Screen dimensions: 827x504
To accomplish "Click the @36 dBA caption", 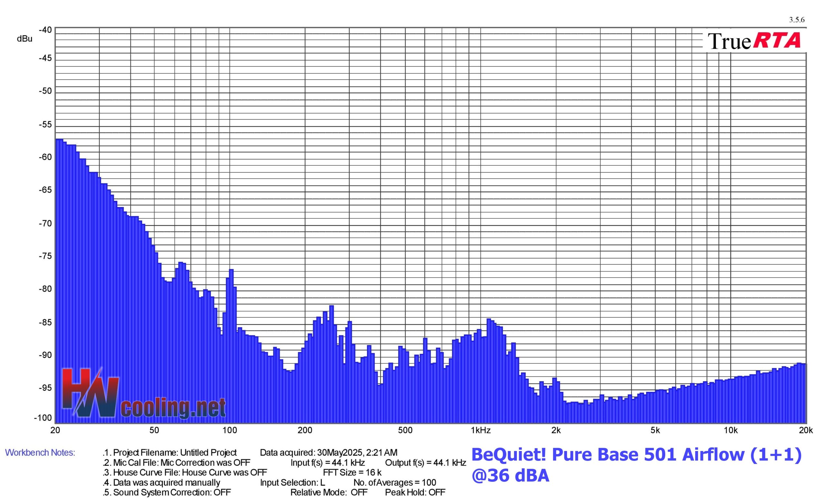I will (510, 476).
